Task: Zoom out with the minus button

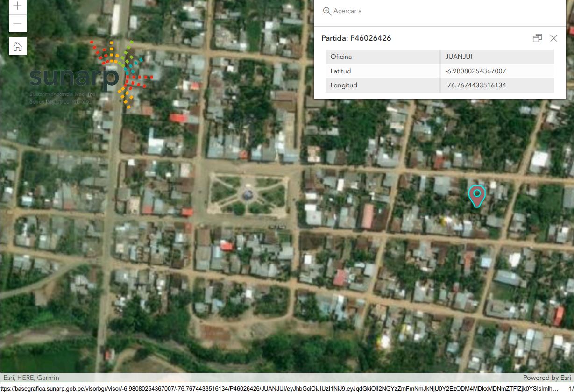Action: click(17, 24)
